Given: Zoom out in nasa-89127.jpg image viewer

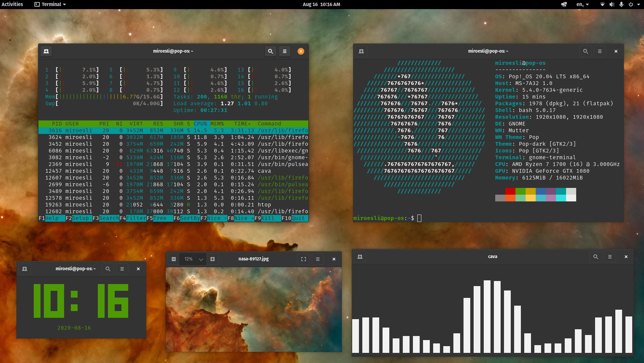Looking at the screenshot, I should click(x=174, y=259).
